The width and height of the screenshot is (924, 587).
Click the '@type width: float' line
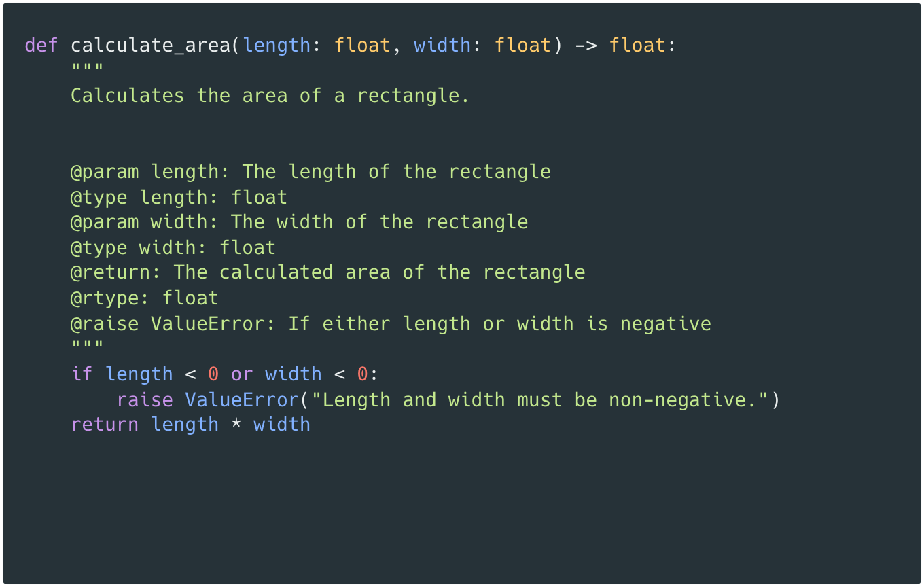173,247
